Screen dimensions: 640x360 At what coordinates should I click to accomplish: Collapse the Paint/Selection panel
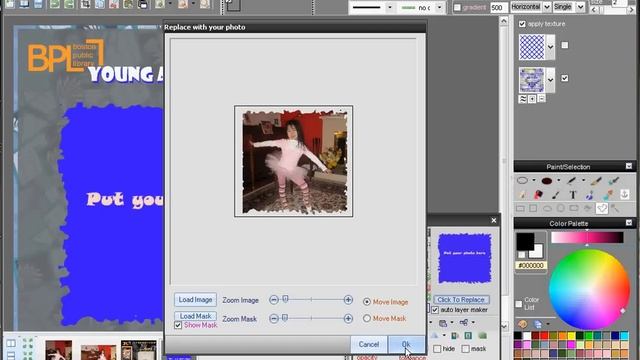click(x=629, y=166)
